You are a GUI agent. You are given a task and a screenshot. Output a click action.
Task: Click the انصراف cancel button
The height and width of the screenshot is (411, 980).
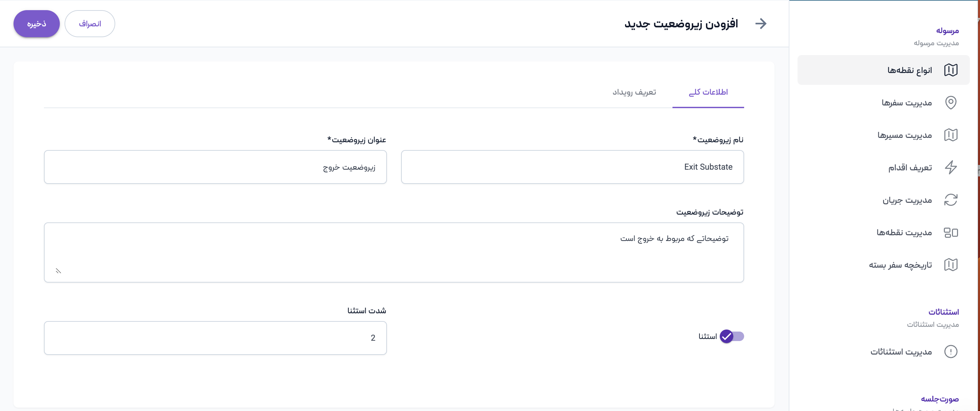point(90,24)
